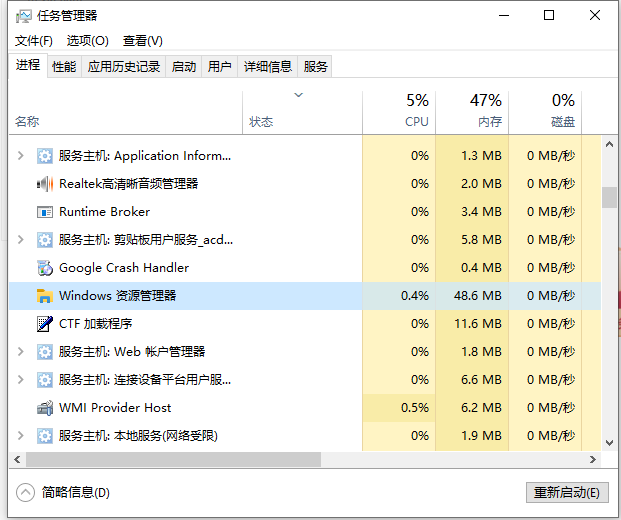Expand 服务主机: 剪贴板用户服务 row
The width and height of the screenshot is (621, 520).
click(21, 240)
